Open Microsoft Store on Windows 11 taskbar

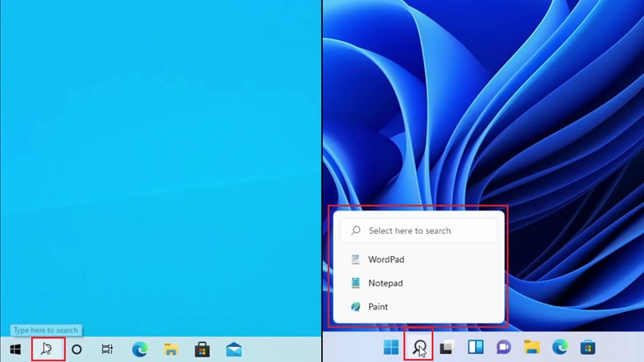pos(588,347)
